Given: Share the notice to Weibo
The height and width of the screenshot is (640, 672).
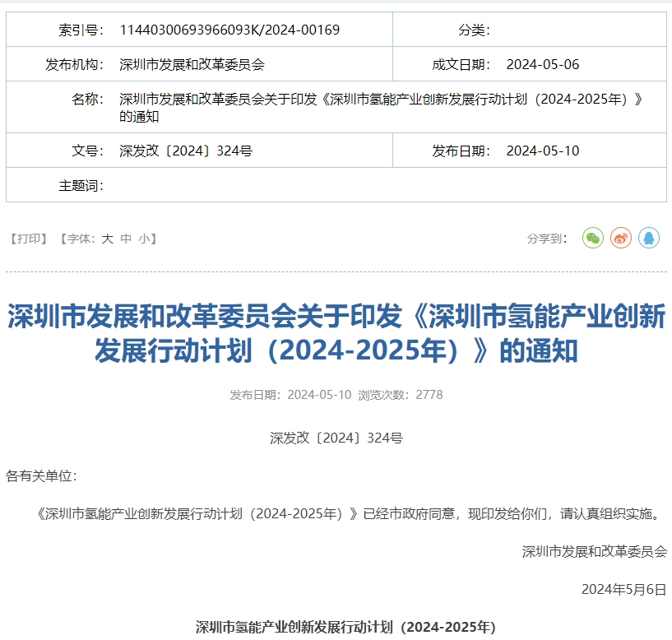Looking at the screenshot, I should tap(621, 238).
